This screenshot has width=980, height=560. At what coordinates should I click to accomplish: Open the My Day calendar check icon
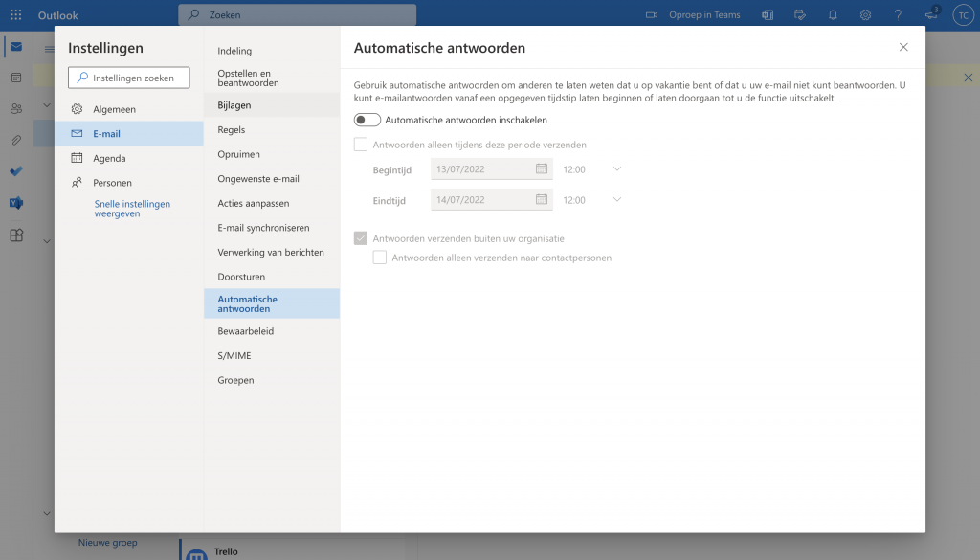point(800,15)
